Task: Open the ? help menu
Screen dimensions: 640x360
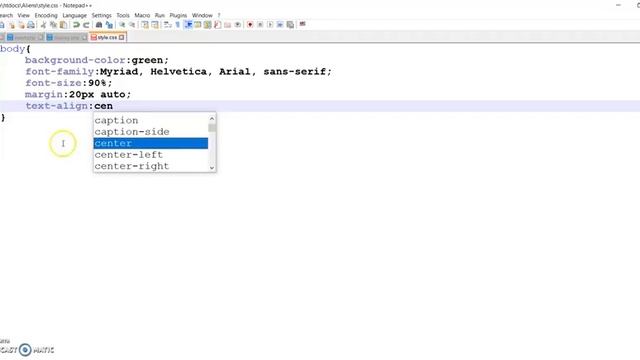Action: (219, 15)
